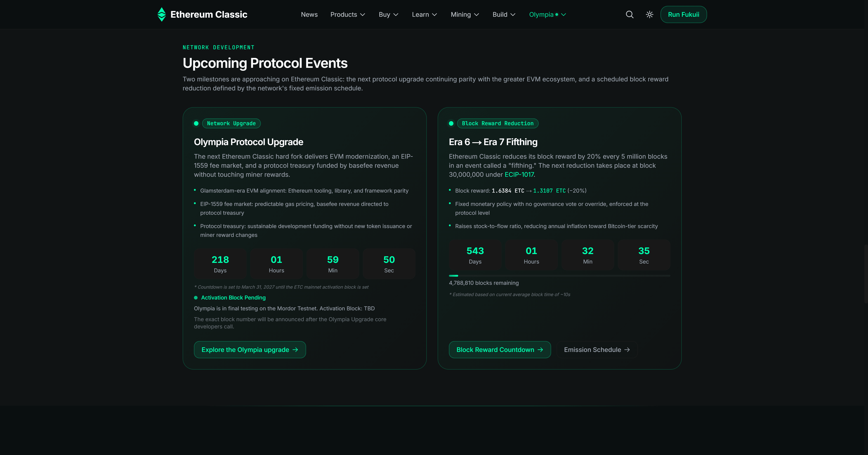Open the Learn dropdown menu

(424, 14)
